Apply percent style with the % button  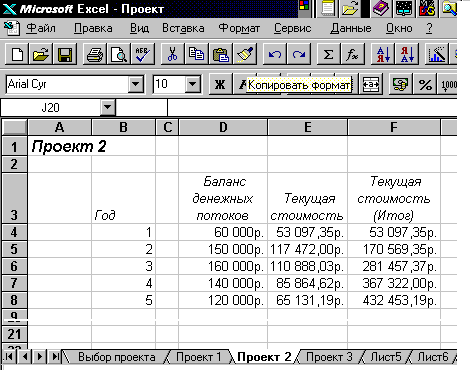425,84
